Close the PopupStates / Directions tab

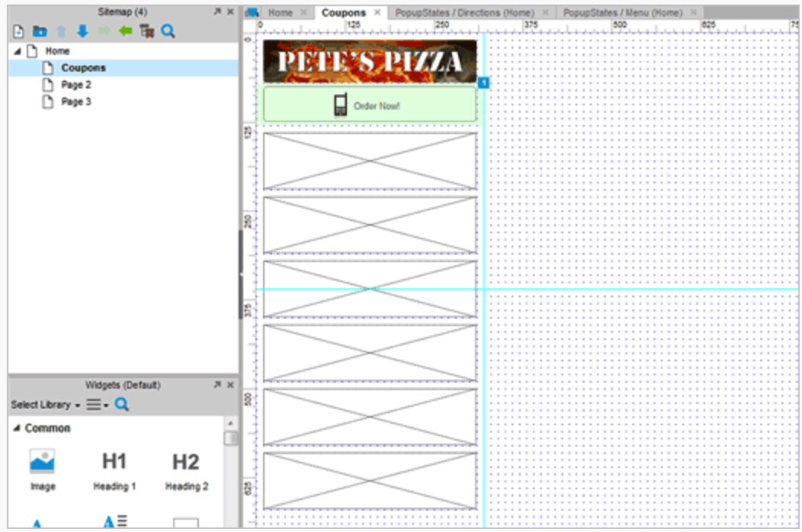coord(545,12)
